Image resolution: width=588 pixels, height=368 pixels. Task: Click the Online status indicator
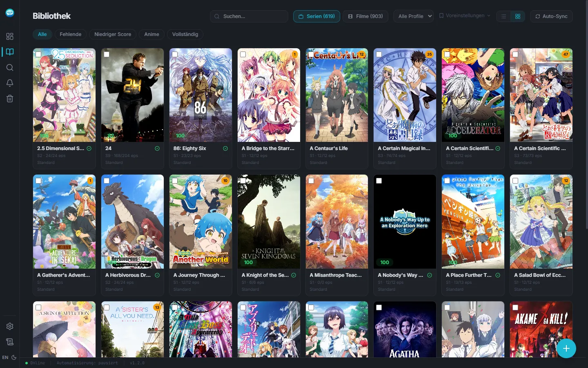tap(35, 363)
